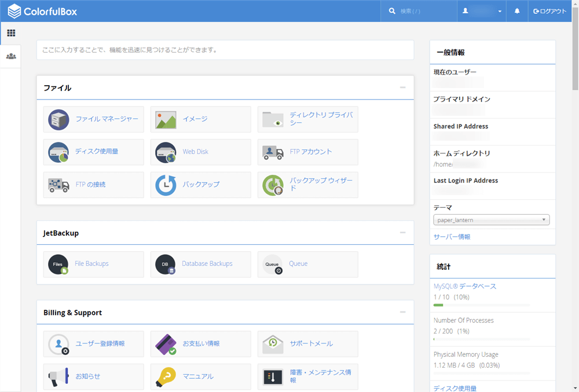
Task: Collapse the ファイル section
Action: (x=403, y=87)
